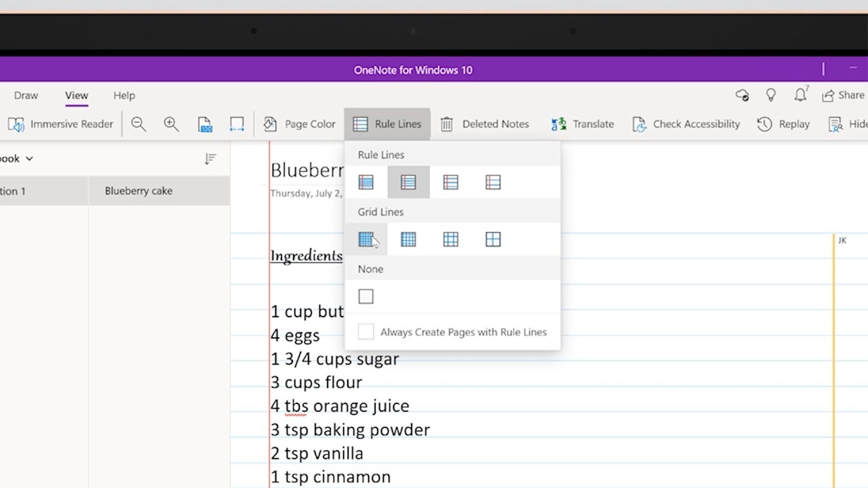Expand the notebook dropdown chevron
The width and height of the screenshot is (868, 488).
point(29,159)
